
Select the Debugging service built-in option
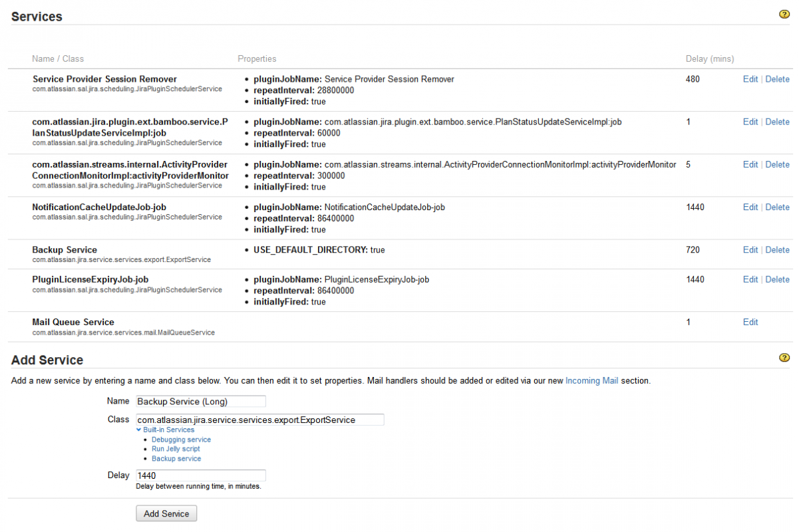tap(181, 440)
